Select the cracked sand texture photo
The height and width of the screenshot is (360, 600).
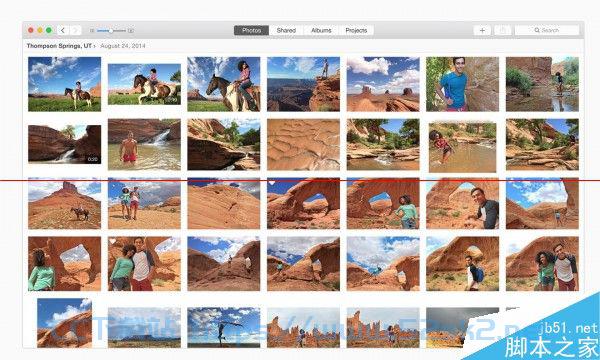click(303, 144)
